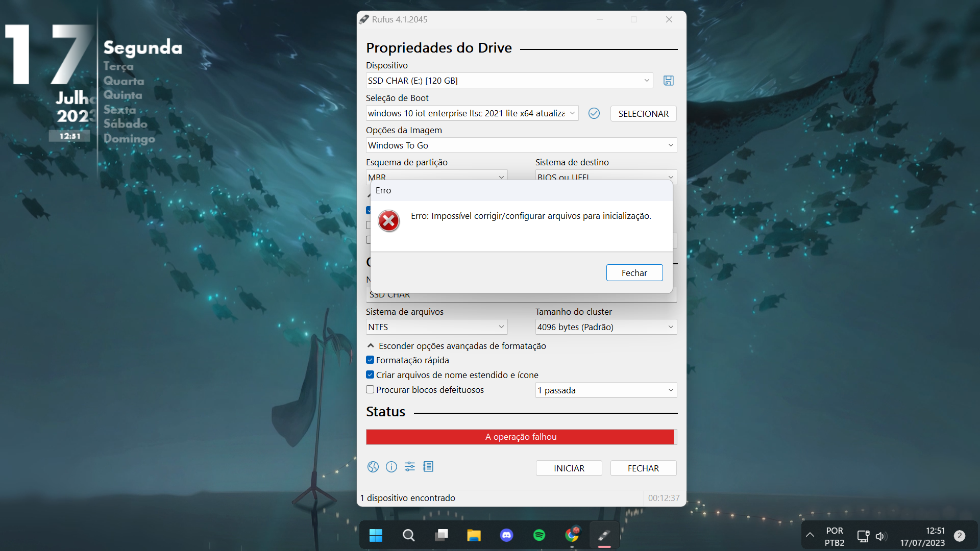Open Rufus settings sliders icon

410,467
